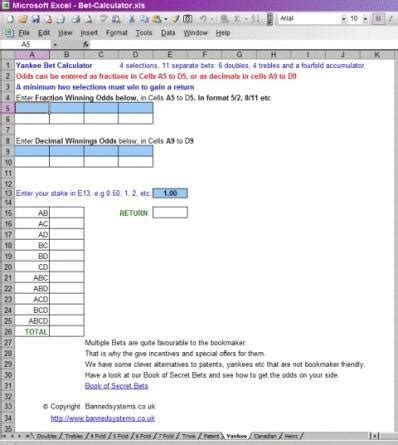Select the Format Painter brush icon
Viewport: 398px width, 445px height.
pos(175,19)
